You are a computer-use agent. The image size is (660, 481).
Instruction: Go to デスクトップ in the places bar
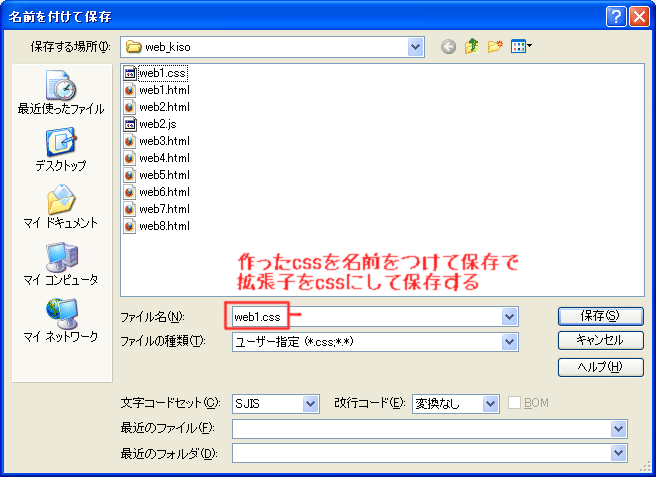[61, 149]
